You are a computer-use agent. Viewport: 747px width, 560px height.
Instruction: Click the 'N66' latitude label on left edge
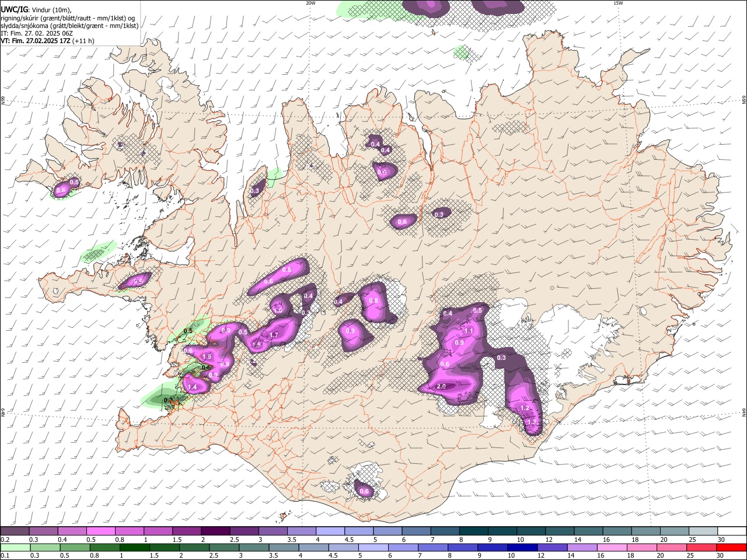3,100
